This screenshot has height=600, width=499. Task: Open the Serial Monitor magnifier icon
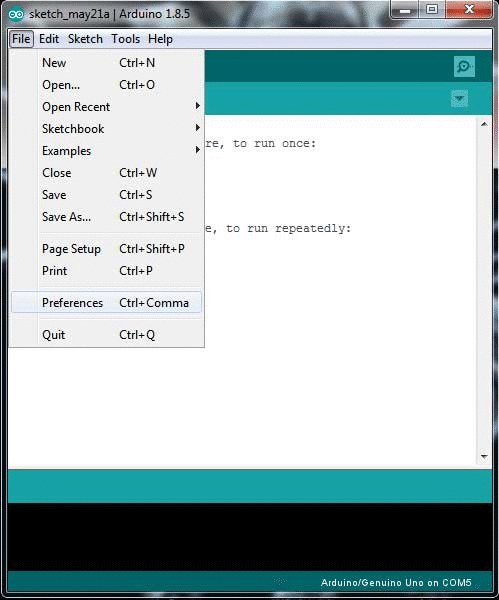pos(464,67)
